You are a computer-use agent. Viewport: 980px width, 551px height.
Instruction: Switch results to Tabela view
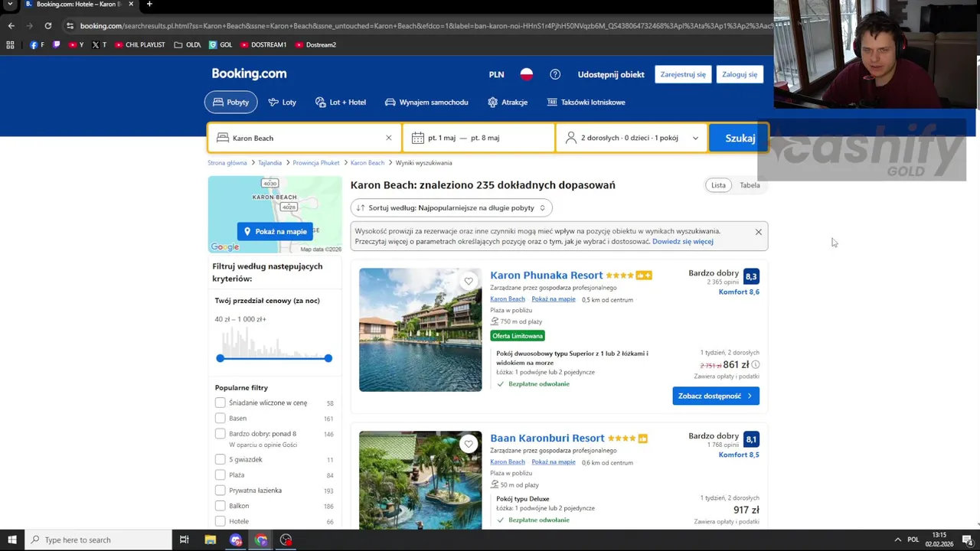pyautogui.click(x=750, y=185)
